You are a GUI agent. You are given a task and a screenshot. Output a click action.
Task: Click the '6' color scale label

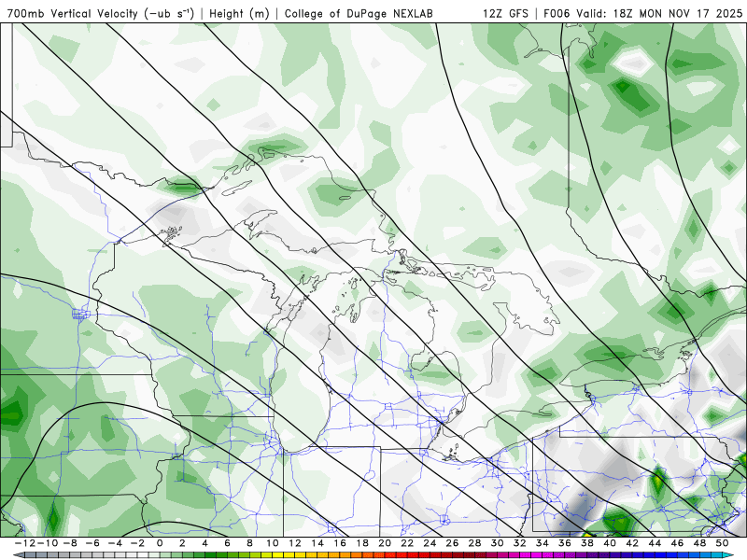[227, 543]
